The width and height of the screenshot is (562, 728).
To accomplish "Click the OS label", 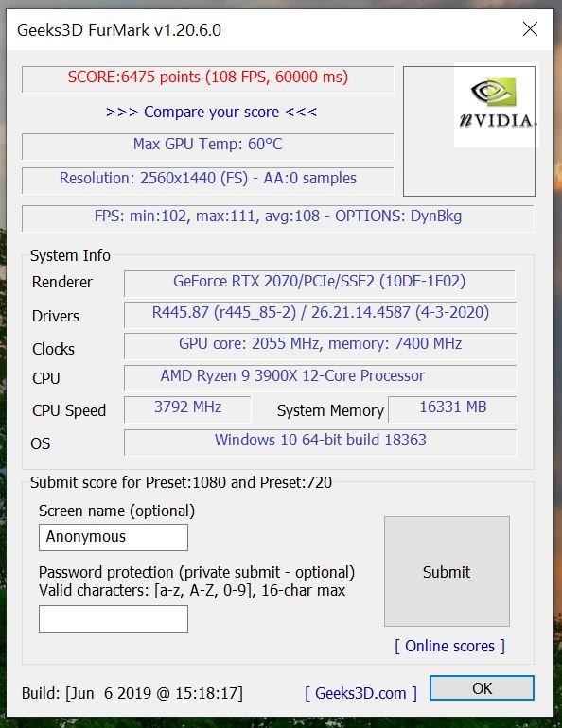I will [41, 443].
